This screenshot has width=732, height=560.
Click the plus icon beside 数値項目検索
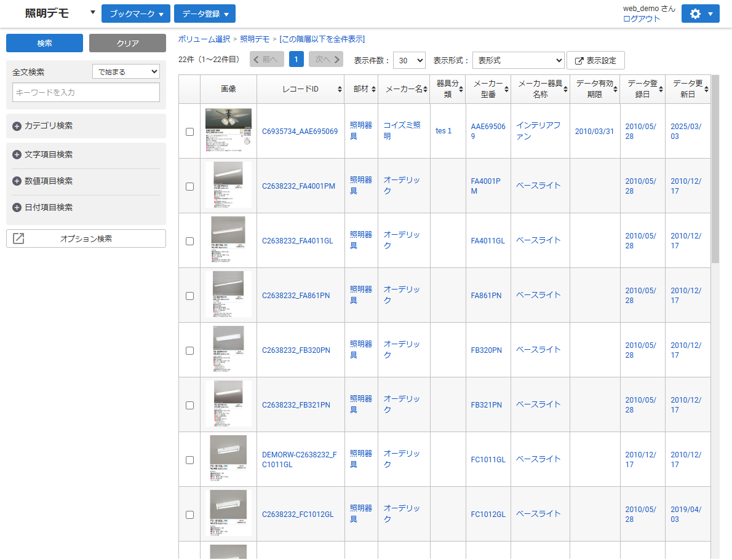click(17, 181)
